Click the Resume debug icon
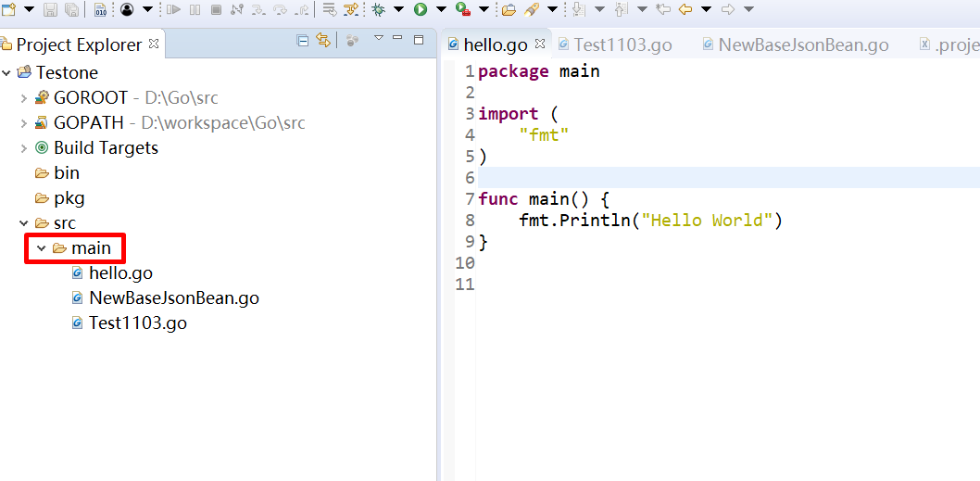The width and height of the screenshot is (980, 481). (x=174, y=9)
